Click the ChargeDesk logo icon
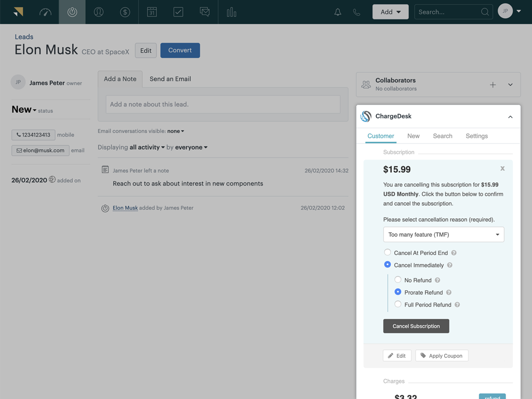 coord(366,116)
